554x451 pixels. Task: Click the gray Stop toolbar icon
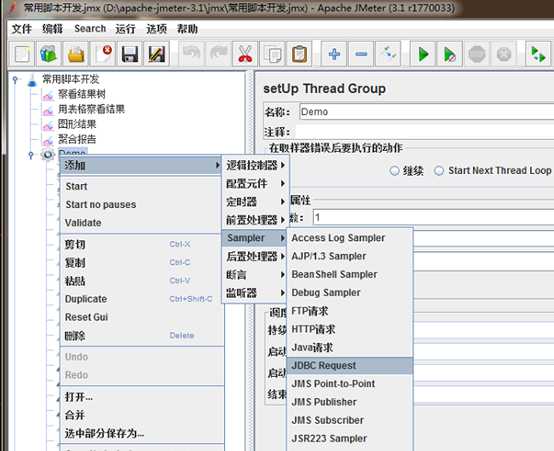pos(477,54)
